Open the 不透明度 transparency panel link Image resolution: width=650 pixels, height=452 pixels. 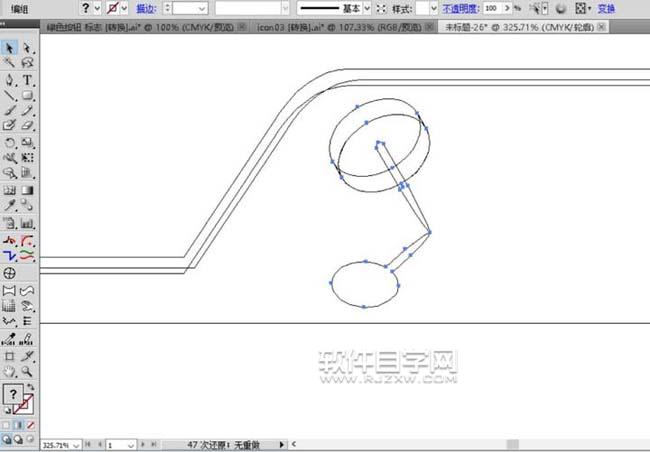click(x=461, y=8)
